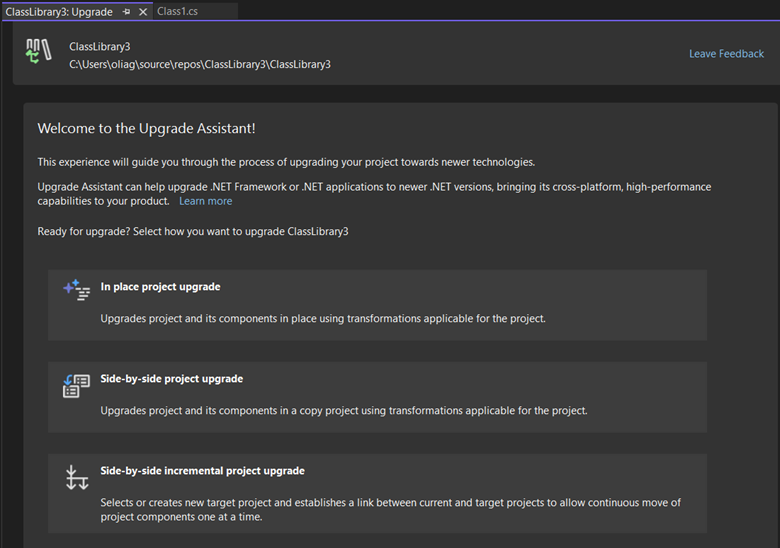780x548 pixels.
Task: Close the ClassLibrary3: Upgrade tab
Action: pos(143,12)
